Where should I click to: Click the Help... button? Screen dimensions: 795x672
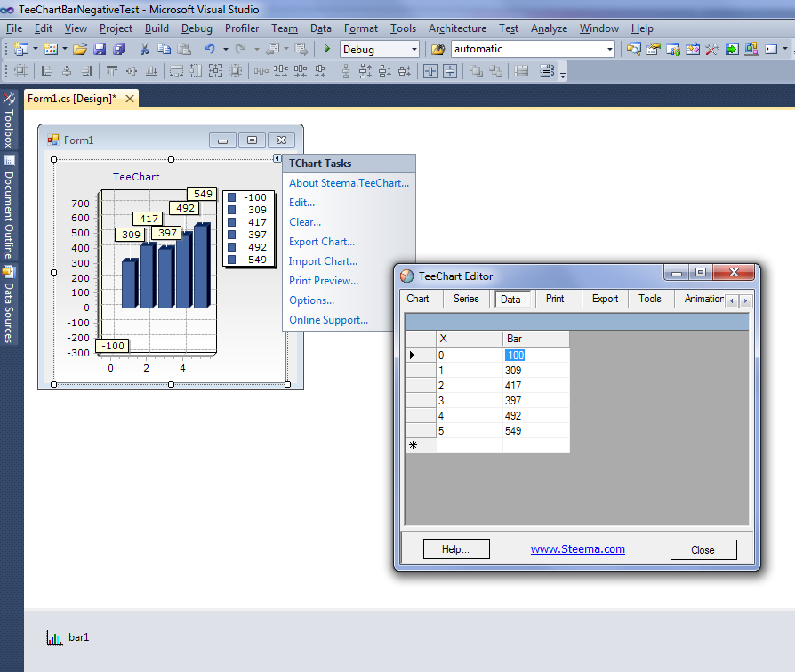[456, 549]
